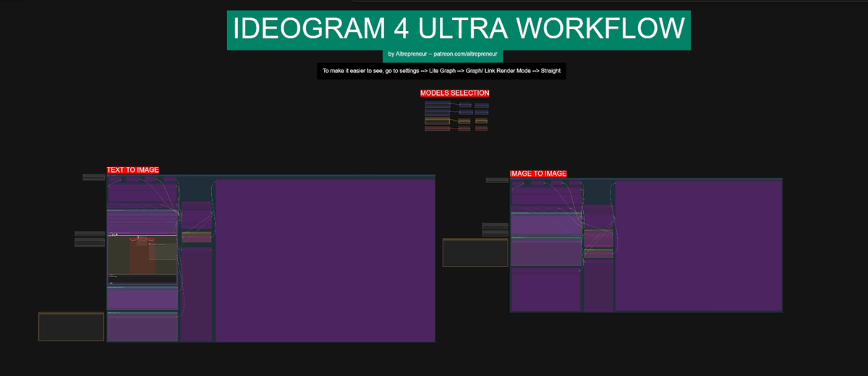This screenshot has height=376, width=868.
Task: Select the yellow-bordered note node below-left of Text to Image group
Action: (x=72, y=327)
